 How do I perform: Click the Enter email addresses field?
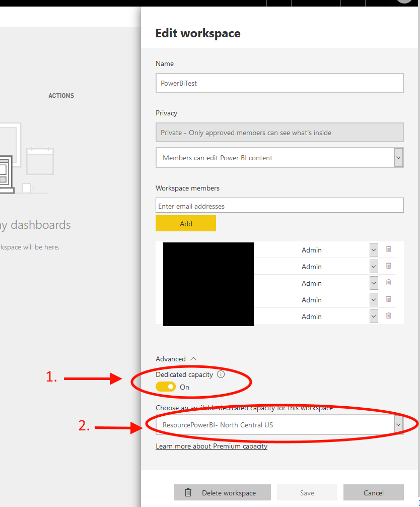click(279, 205)
